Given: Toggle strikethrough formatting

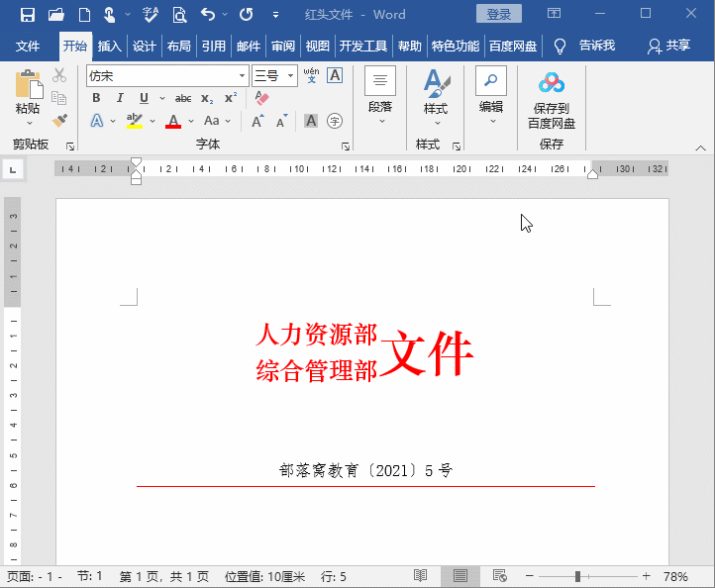Looking at the screenshot, I should coord(183,98).
